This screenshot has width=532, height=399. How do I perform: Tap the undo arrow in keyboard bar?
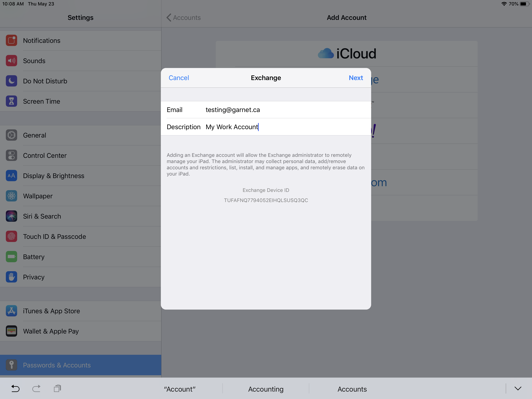coord(15,388)
